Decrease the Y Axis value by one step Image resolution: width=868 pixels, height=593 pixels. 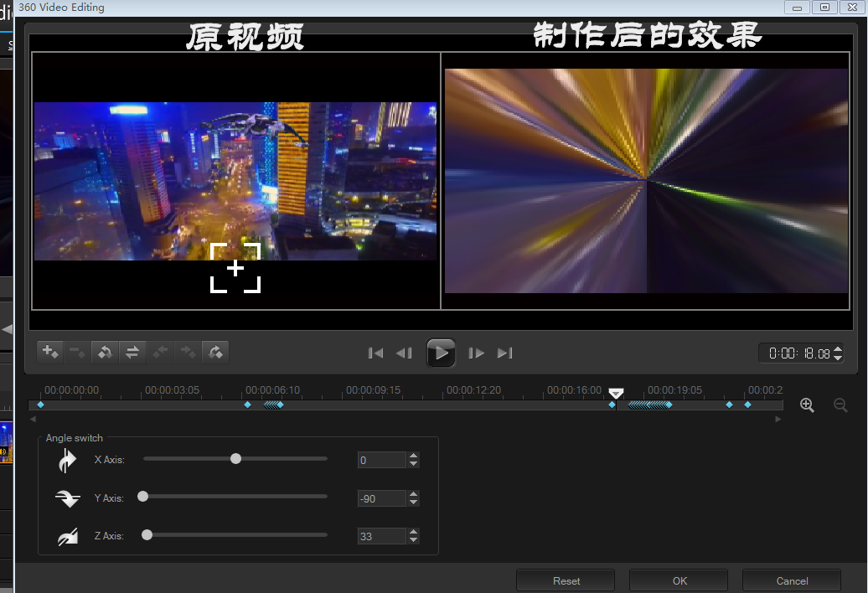[413, 503]
